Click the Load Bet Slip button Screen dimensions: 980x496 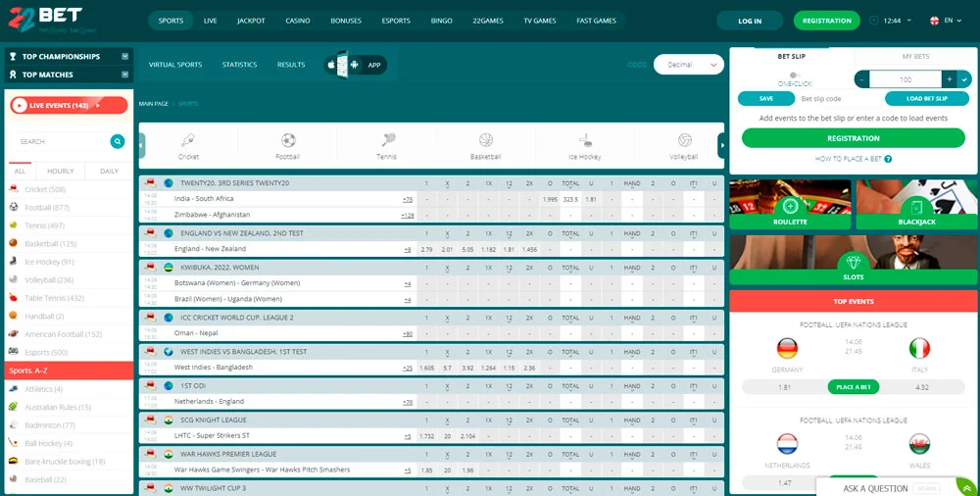point(927,99)
